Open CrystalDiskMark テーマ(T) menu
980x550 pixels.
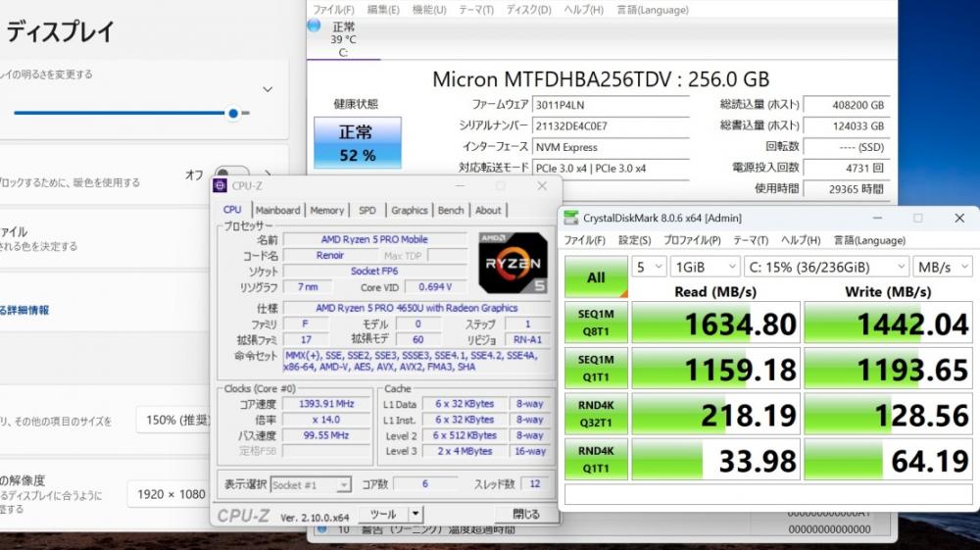751,240
